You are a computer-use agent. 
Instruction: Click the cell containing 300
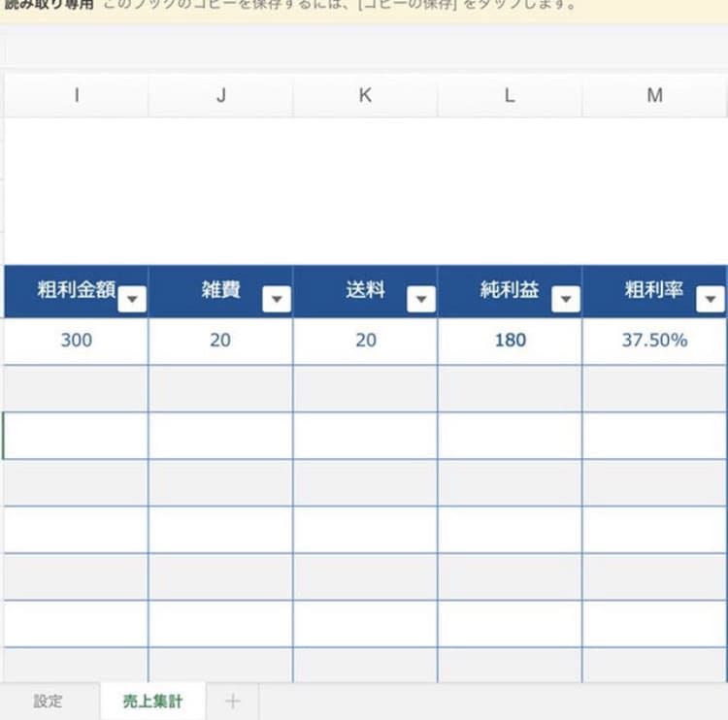pyautogui.click(x=77, y=342)
